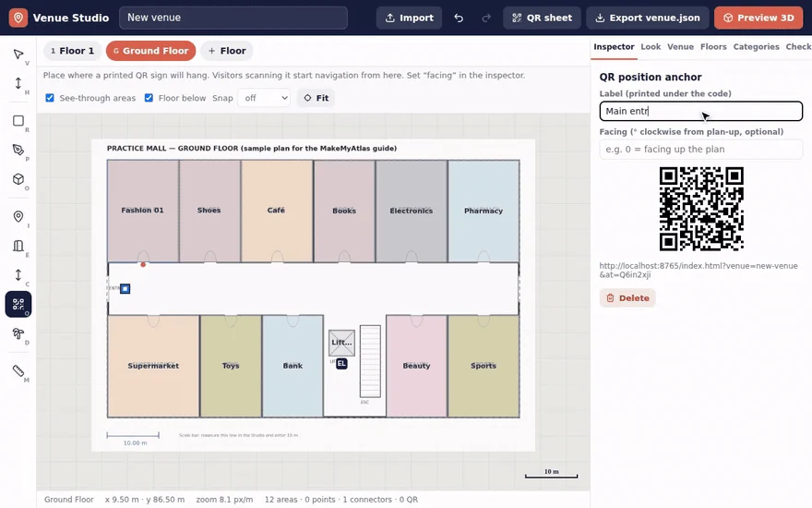The width and height of the screenshot is (812, 508).
Task: Open the Look tab
Action: (x=651, y=47)
